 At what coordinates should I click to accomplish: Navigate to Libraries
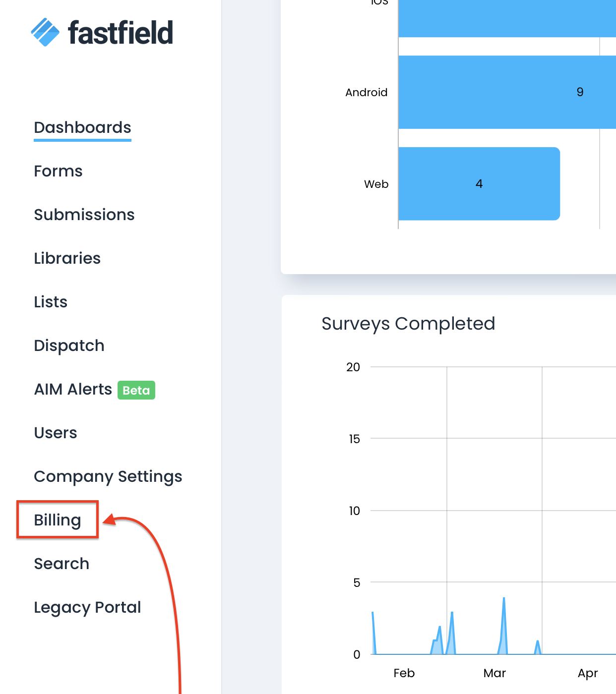[67, 258]
